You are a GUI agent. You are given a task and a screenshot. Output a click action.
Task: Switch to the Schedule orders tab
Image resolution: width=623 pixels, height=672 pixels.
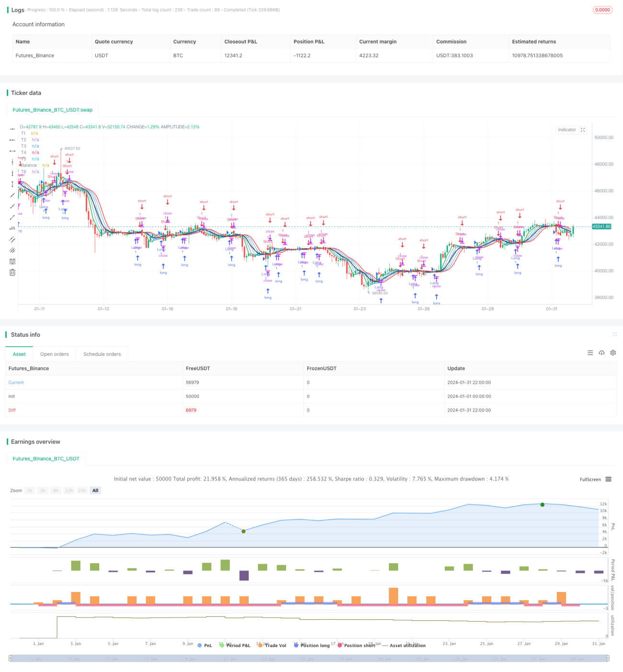click(102, 354)
